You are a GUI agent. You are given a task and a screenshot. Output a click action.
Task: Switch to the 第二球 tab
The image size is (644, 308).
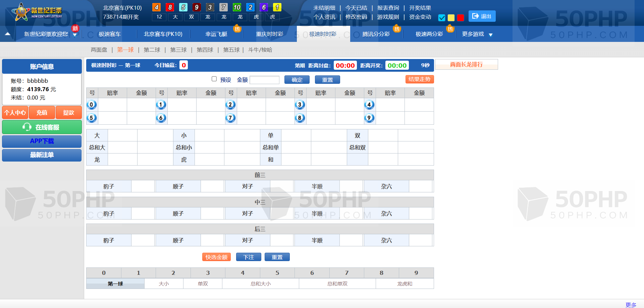pyautogui.click(x=152, y=50)
